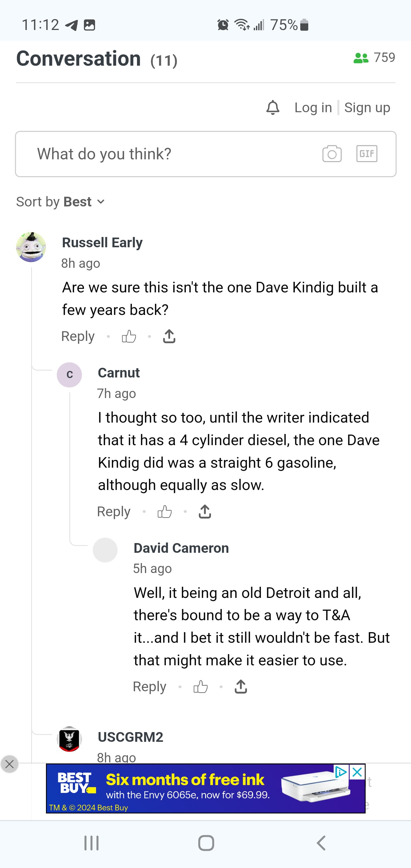
Task: Like David Cameron's reply
Action: coord(201,687)
